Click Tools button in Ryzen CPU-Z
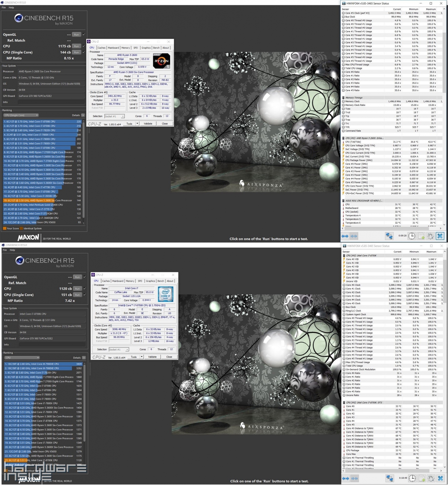Image resolution: width=448 pixels, height=485 pixels. pos(129,124)
